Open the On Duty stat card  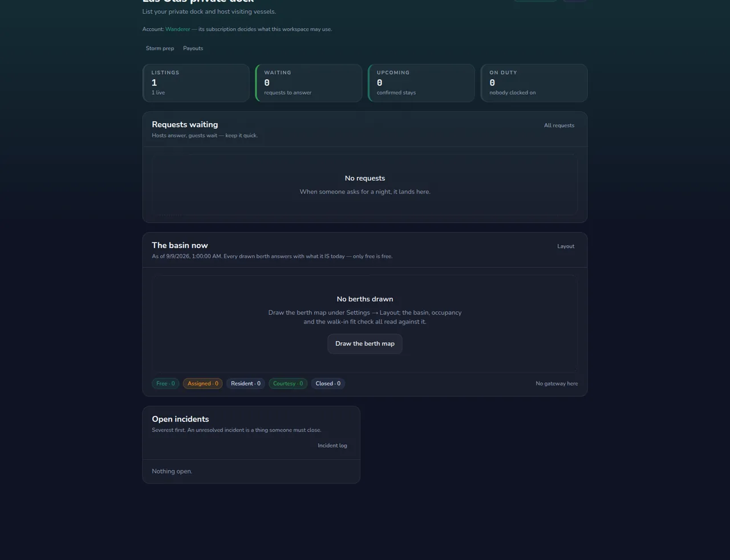pos(534,83)
